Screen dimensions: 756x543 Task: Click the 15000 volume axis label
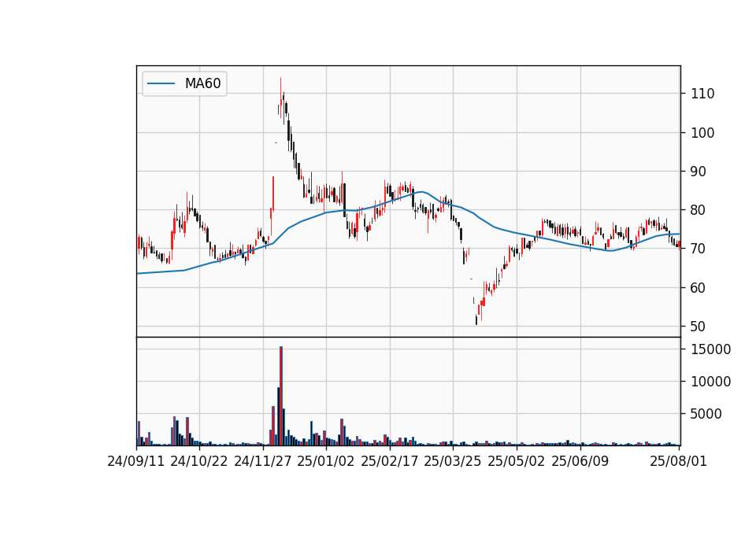710,349
